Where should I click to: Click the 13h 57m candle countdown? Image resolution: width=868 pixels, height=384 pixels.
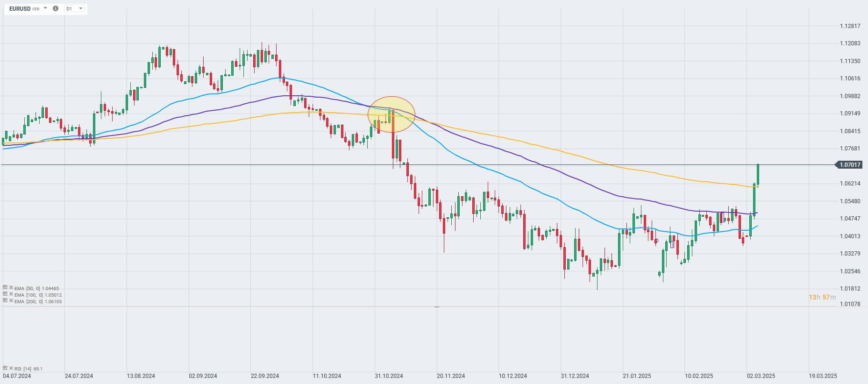(x=823, y=297)
